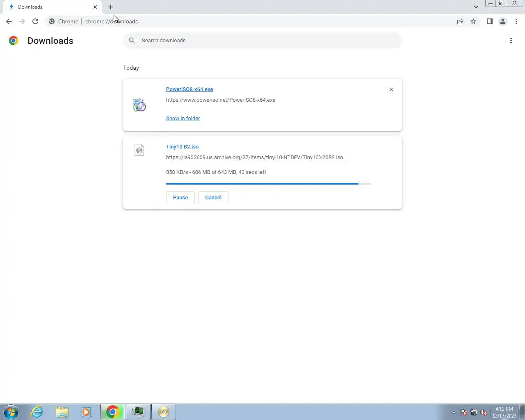
Task: Click the Tiny10 ISO file icon
Action: 139,150
